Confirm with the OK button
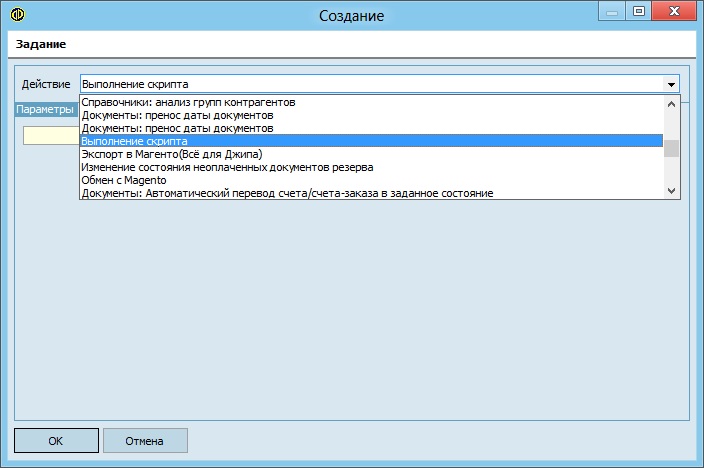 [x=56, y=441]
